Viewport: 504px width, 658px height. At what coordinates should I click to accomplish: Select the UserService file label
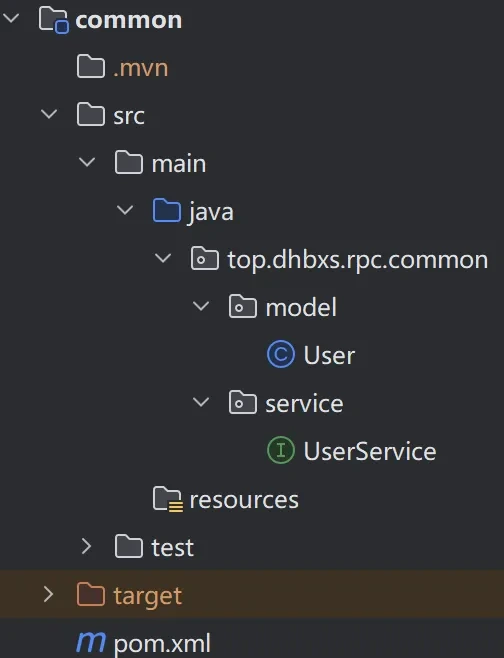[x=370, y=452]
